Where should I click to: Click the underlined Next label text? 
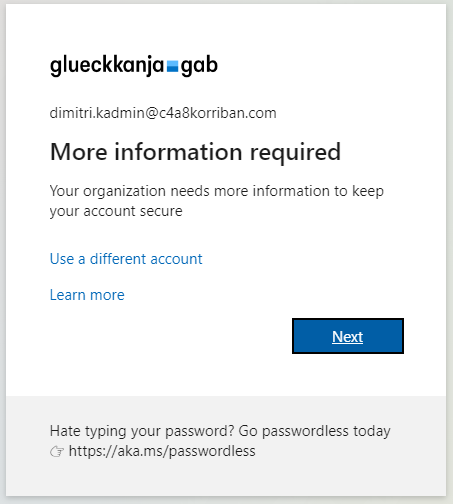click(x=348, y=337)
